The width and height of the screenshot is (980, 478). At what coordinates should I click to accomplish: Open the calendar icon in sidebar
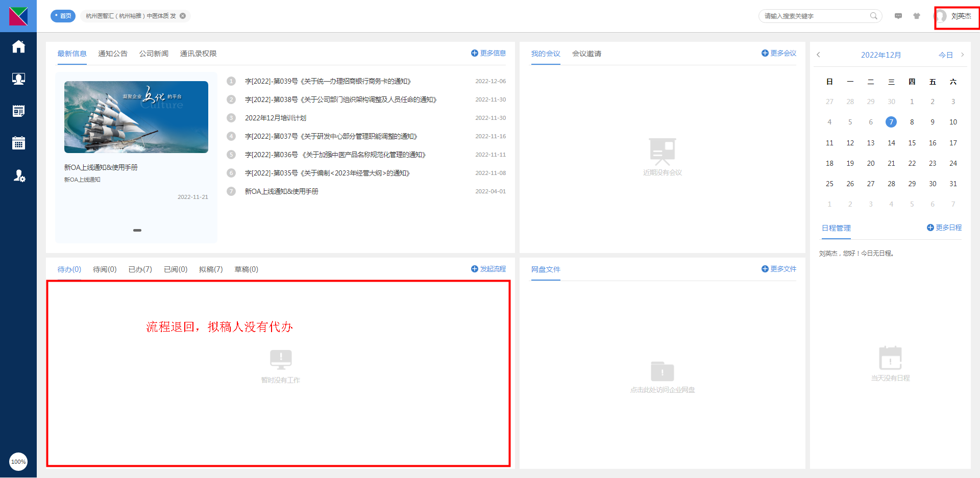(x=18, y=143)
